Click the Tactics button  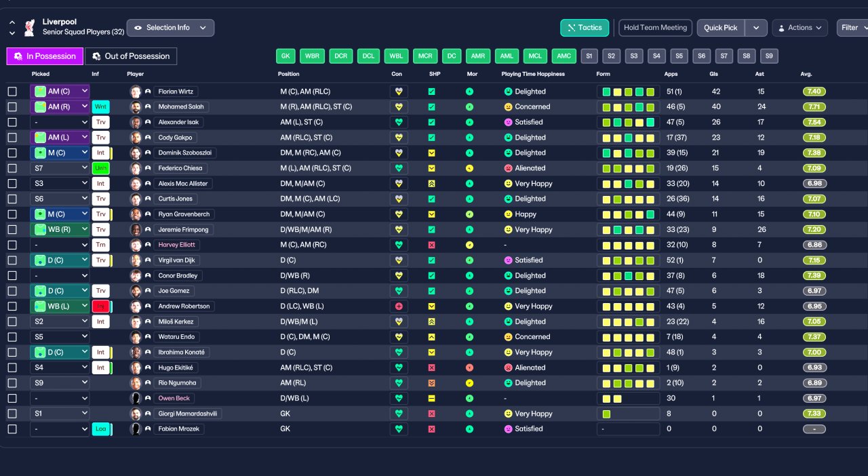coord(585,28)
